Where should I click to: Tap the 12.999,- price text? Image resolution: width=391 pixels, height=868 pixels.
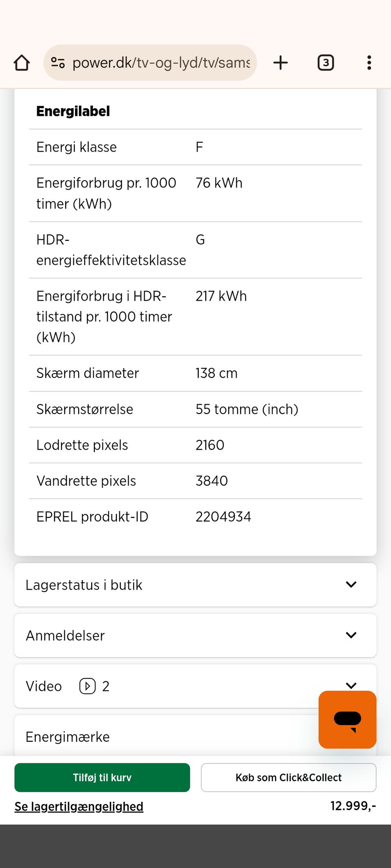pos(353,806)
